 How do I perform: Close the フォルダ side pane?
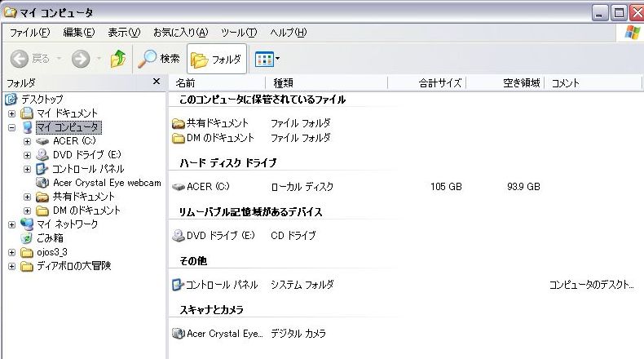157,82
